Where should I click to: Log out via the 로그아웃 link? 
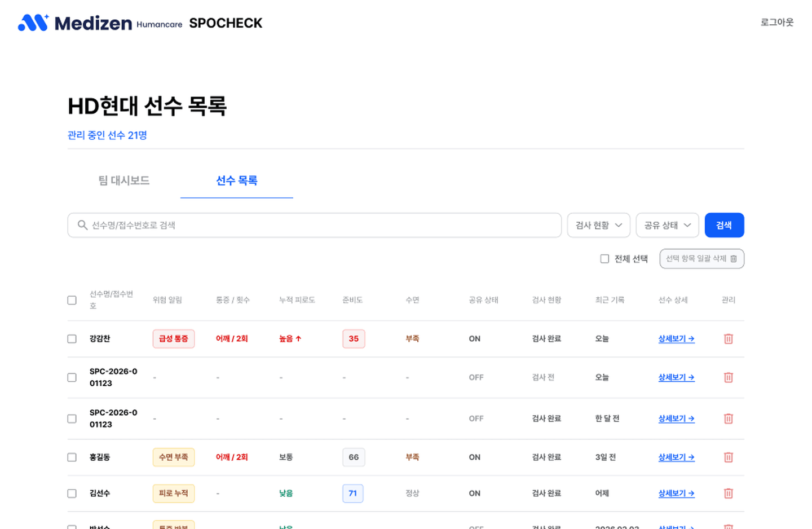click(777, 23)
